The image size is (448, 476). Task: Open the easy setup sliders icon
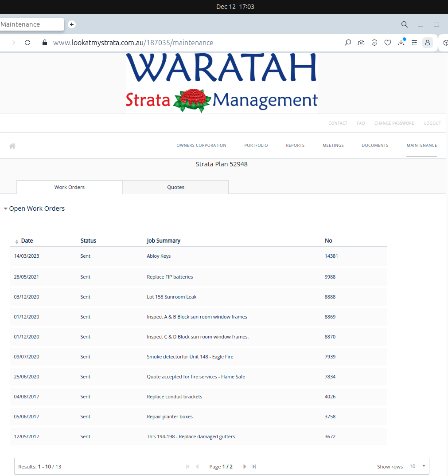(x=414, y=43)
